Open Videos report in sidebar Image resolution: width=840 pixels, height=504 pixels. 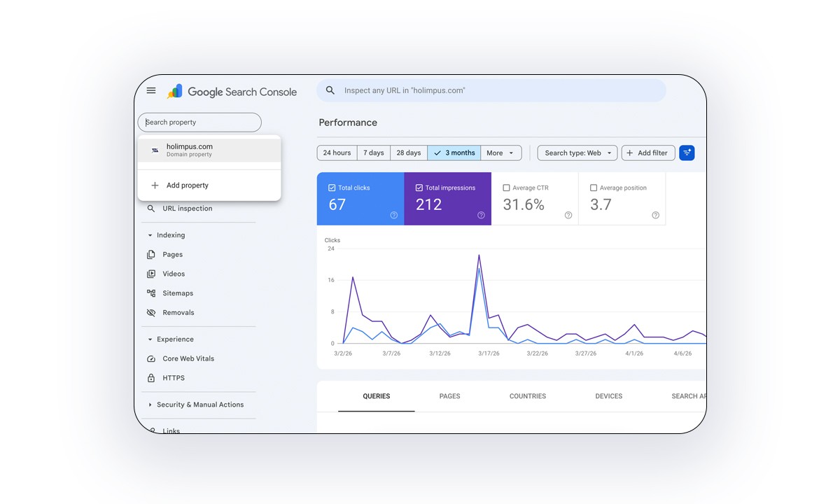[x=174, y=274]
